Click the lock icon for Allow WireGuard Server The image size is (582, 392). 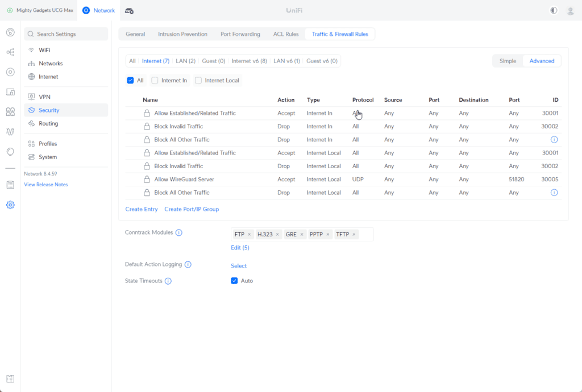click(147, 180)
